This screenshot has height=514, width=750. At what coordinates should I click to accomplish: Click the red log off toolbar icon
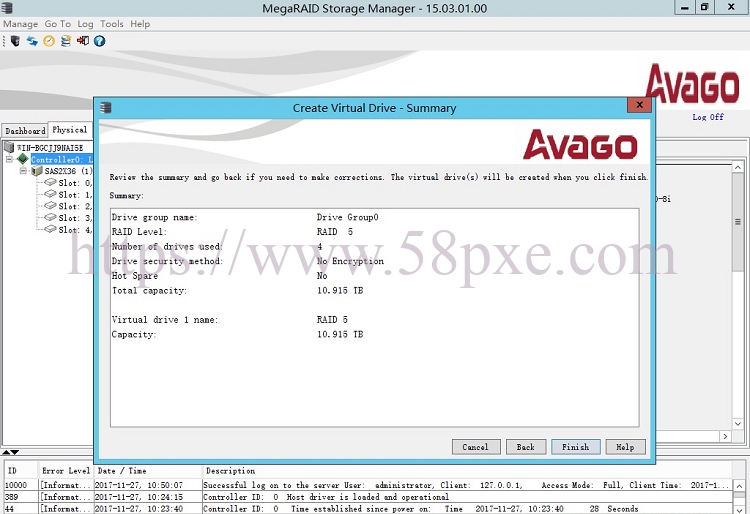pyautogui.click(x=83, y=41)
